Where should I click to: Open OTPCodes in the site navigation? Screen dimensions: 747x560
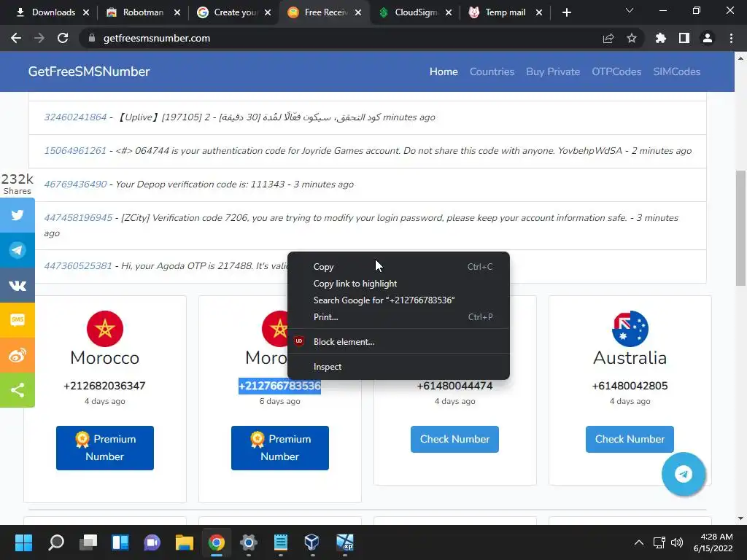pos(616,71)
